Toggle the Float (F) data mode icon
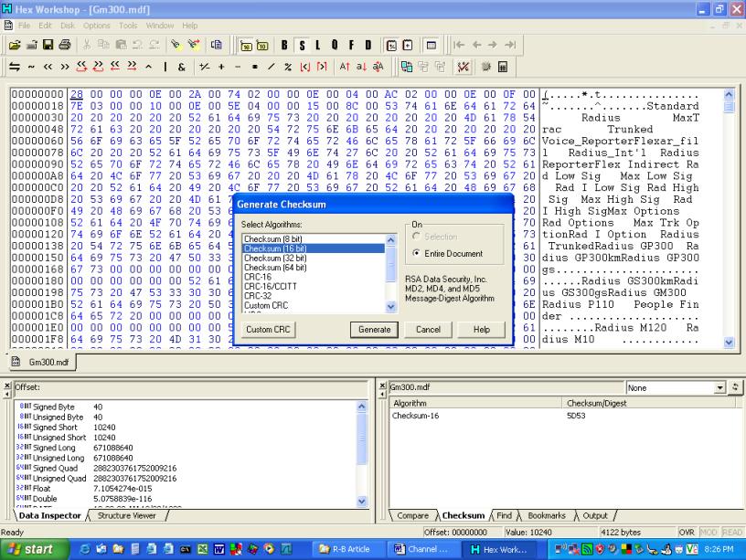746x560 pixels. tap(351, 45)
